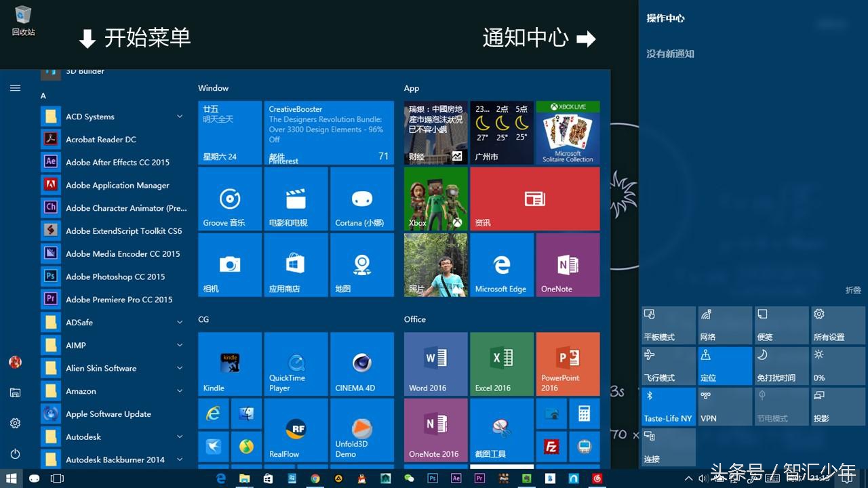Open Task View on the taskbar

coord(57,479)
